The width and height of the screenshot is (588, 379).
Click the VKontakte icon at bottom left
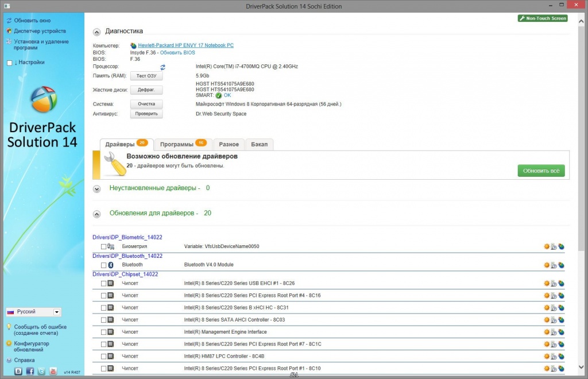pos(18,371)
